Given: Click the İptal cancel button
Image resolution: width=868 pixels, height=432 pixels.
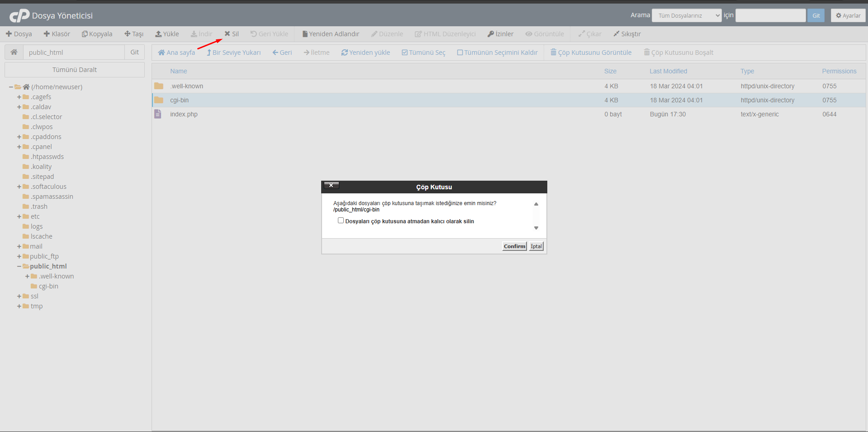Looking at the screenshot, I should pyautogui.click(x=536, y=246).
